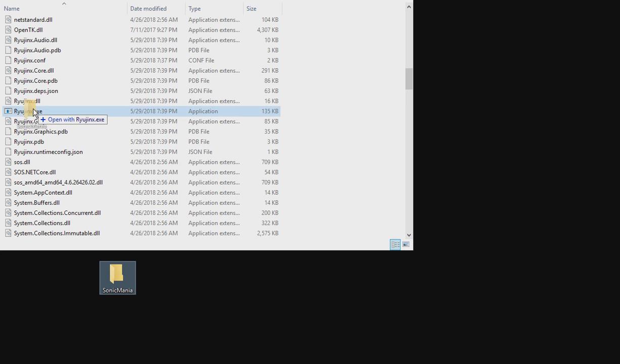Select the Ryujinx.Core.dll file name
Image resolution: width=620 pixels, height=364 pixels.
[34, 70]
